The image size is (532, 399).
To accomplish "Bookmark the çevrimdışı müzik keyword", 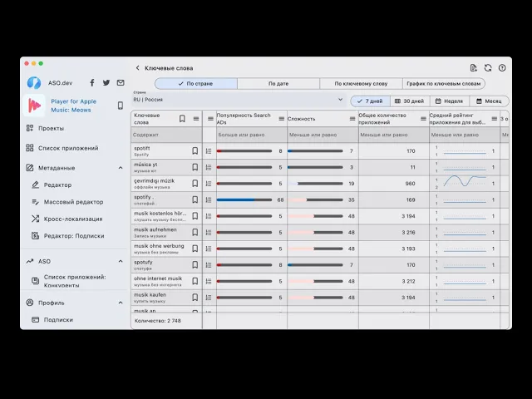I will (x=195, y=184).
